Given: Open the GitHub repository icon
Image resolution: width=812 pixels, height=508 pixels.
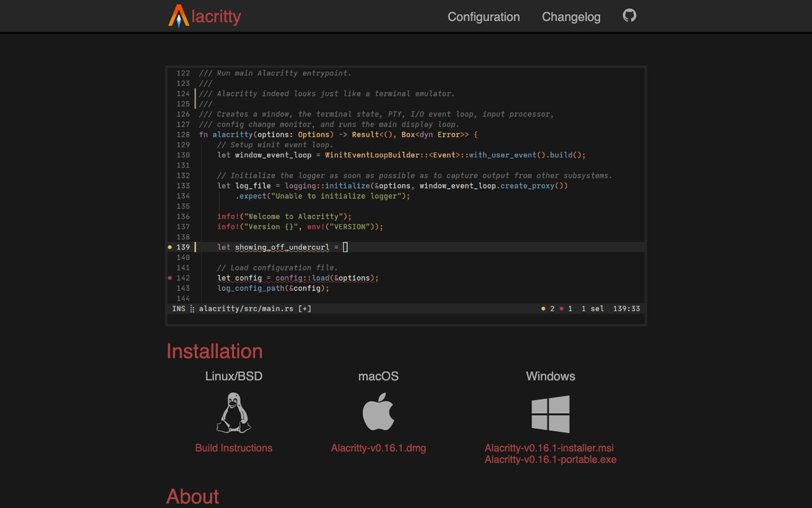Looking at the screenshot, I should 629,16.
